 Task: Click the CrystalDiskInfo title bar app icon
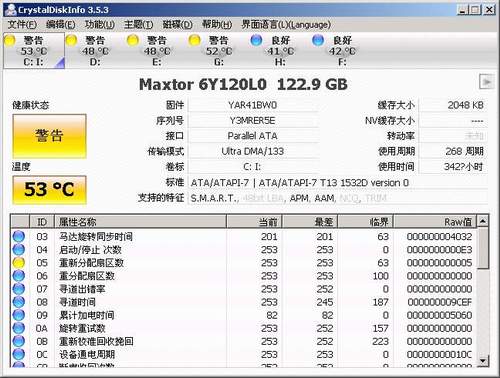(x=10, y=10)
